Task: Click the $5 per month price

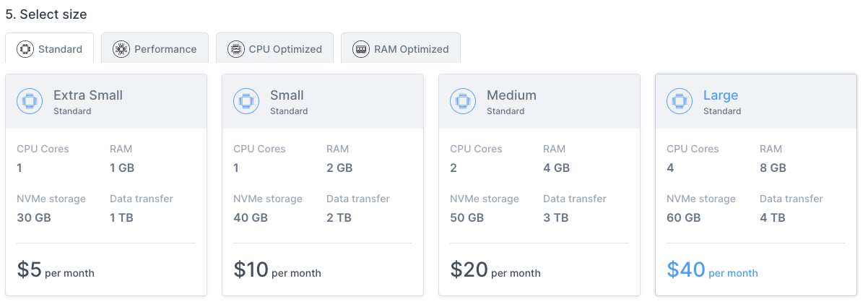Action: (56, 270)
